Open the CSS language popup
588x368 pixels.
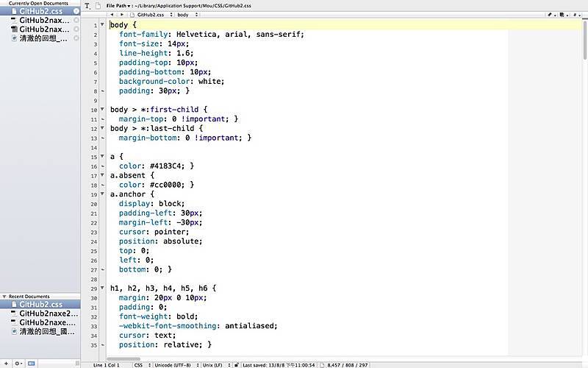point(143,365)
